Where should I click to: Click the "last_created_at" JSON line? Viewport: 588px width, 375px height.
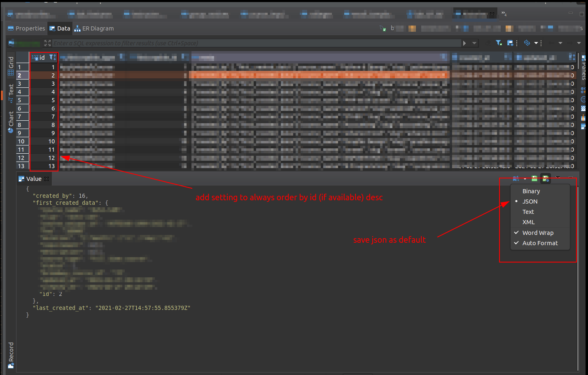pos(112,308)
